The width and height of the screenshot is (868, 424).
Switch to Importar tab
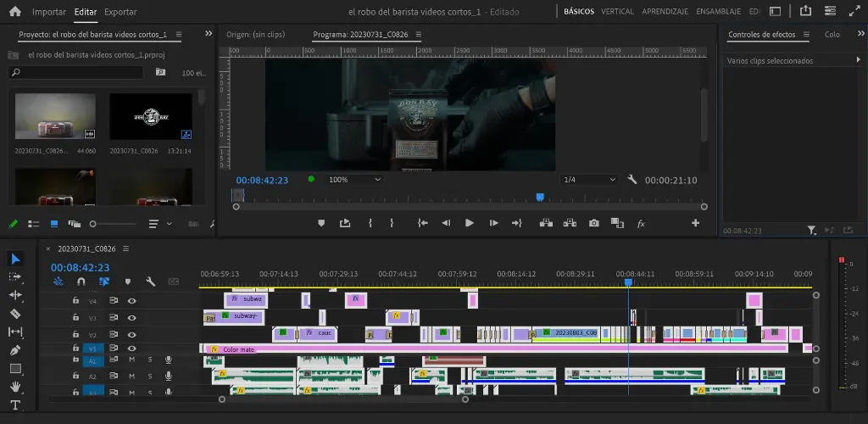[49, 12]
